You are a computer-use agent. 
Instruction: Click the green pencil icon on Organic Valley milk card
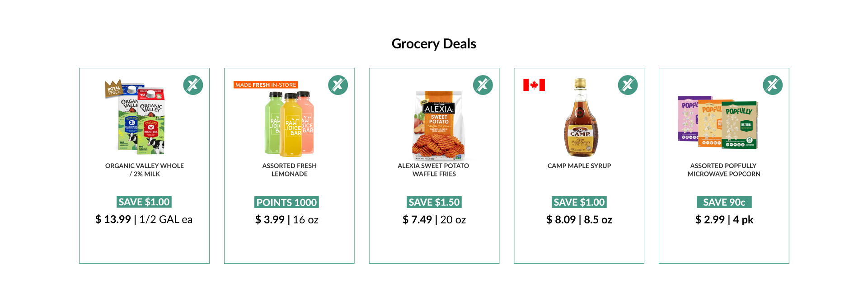tap(193, 85)
